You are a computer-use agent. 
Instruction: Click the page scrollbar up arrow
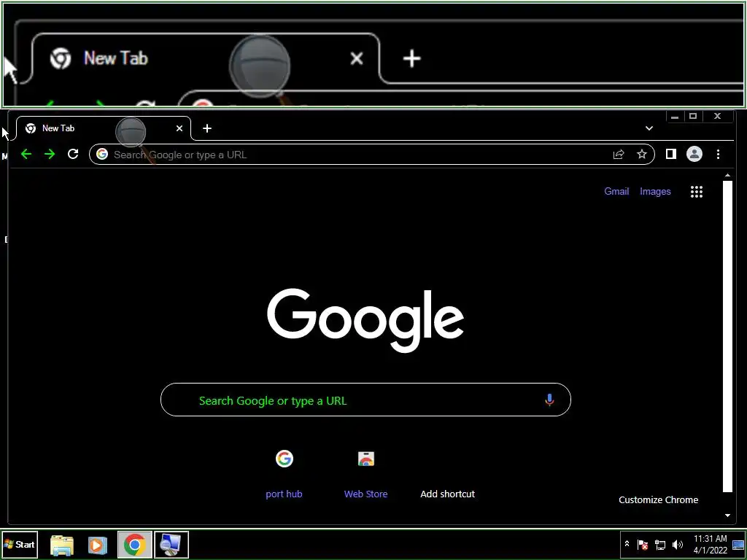(x=727, y=176)
